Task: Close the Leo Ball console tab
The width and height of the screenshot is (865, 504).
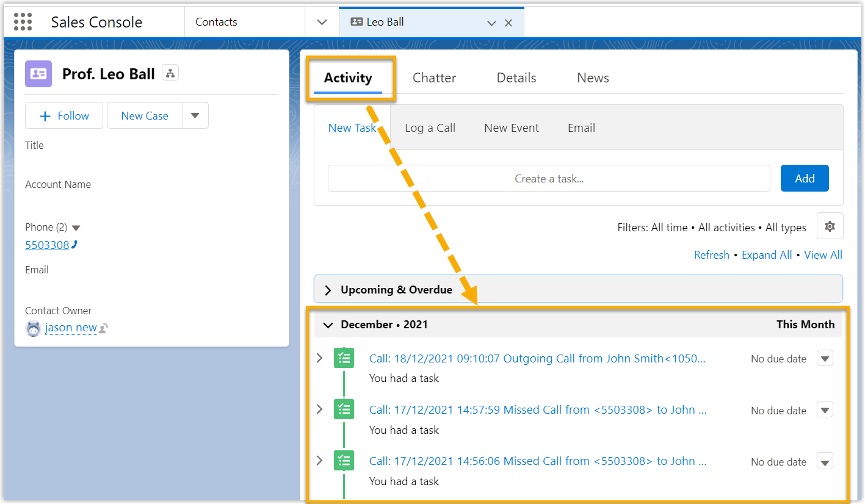Action: [509, 23]
